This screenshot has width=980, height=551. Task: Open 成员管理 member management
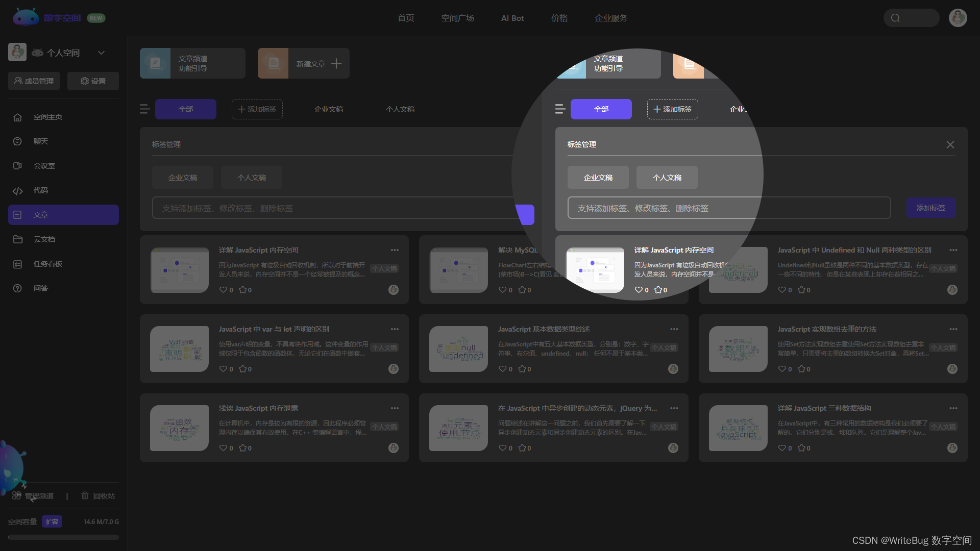34,81
